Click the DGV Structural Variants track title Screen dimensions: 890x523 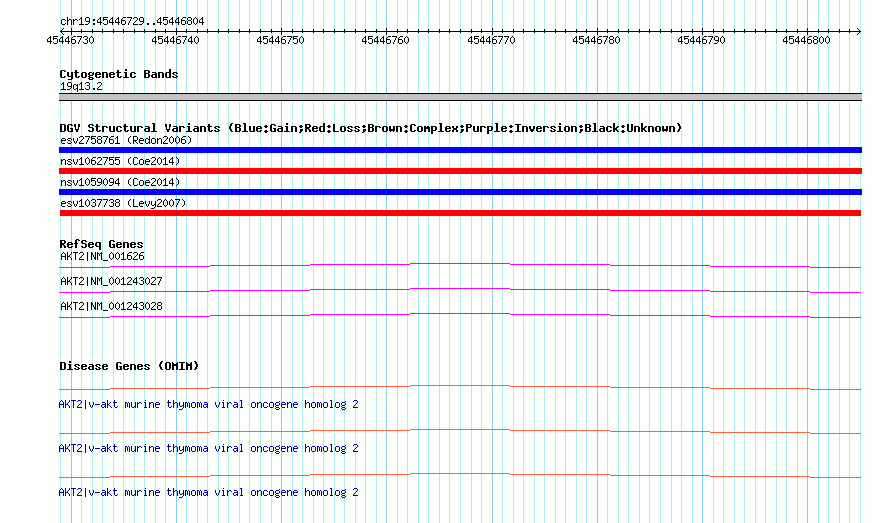(371, 128)
